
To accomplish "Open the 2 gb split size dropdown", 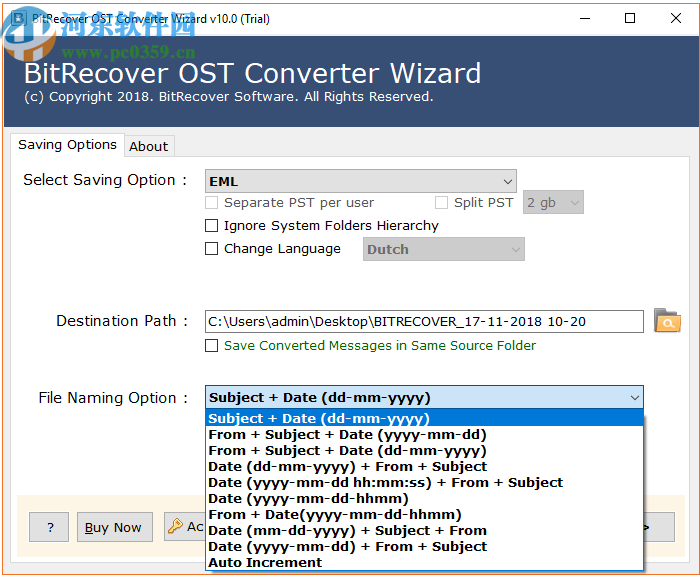I will click(x=553, y=203).
